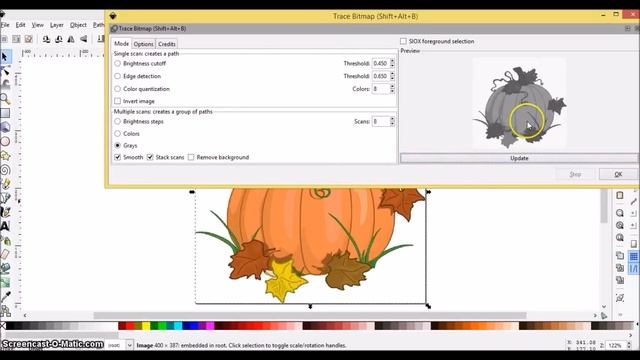Select the Text tool

(x=5, y=226)
